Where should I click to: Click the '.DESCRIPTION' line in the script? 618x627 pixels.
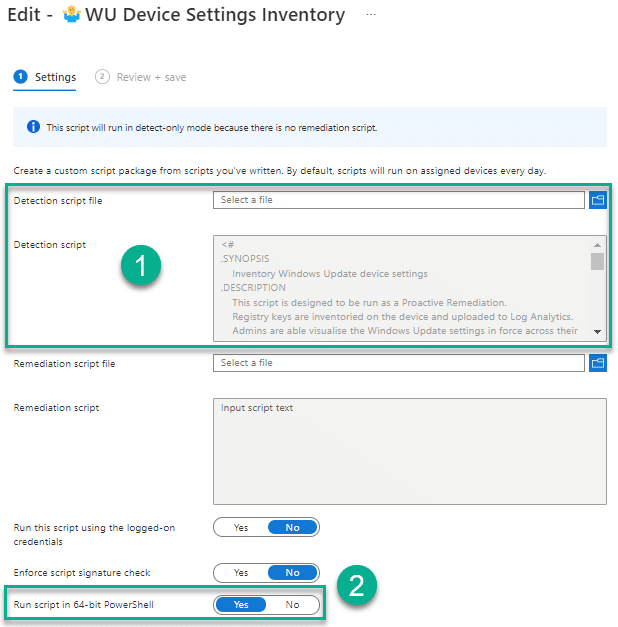pyautogui.click(x=253, y=288)
